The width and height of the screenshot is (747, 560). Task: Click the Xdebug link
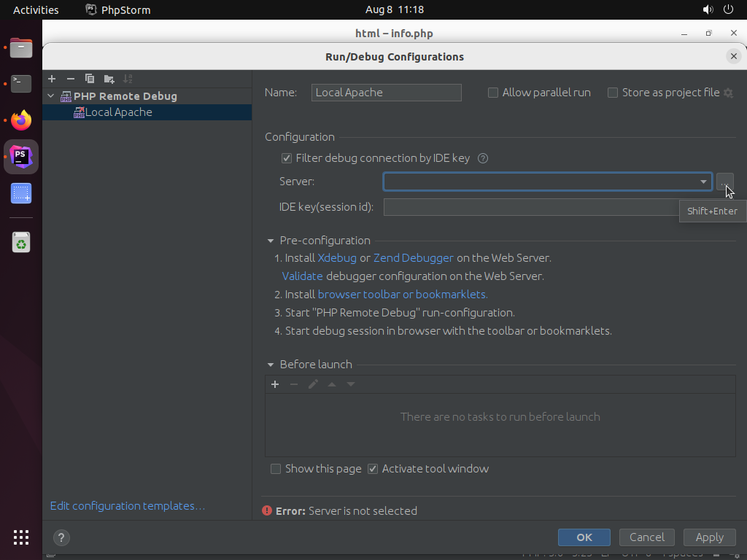[x=337, y=258]
